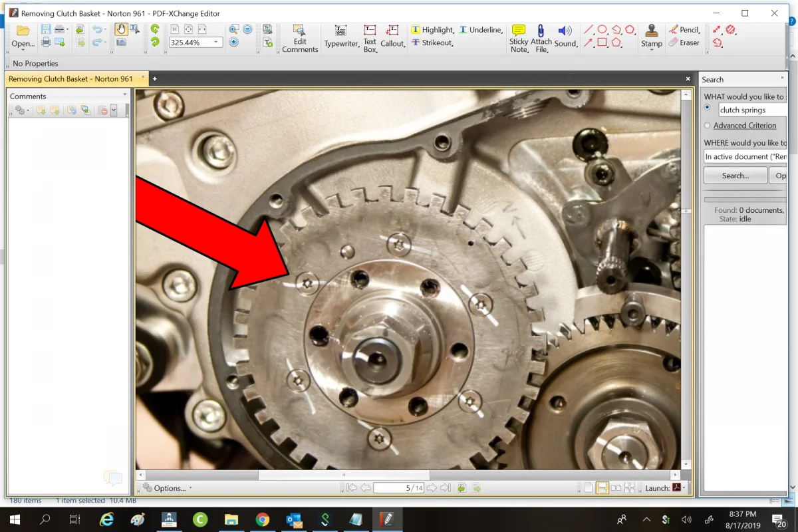Viewport: 798px width, 532px height.
Task: Click the Search... button
Action: pos(735,176)
